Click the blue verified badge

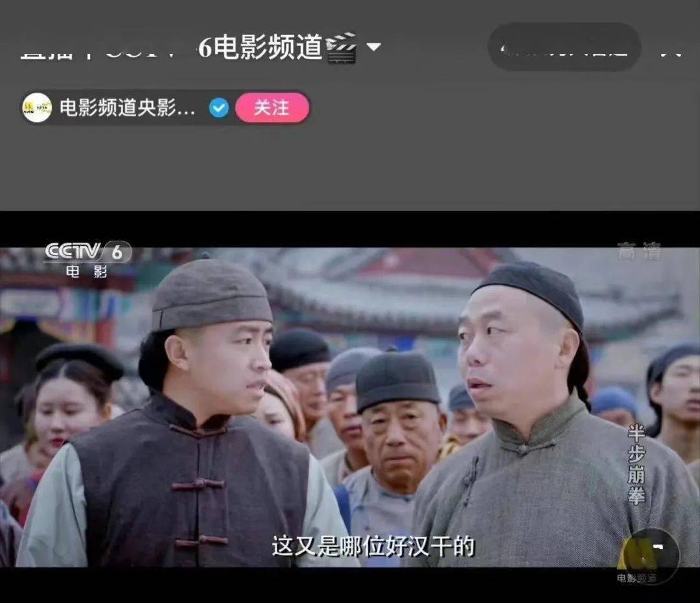(x=219, y=108)
